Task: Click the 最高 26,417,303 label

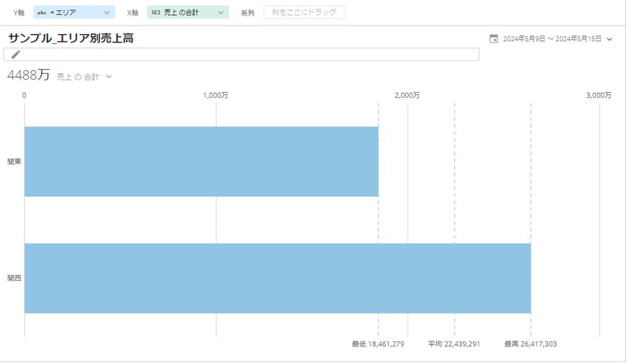Action: pos(530,344)
